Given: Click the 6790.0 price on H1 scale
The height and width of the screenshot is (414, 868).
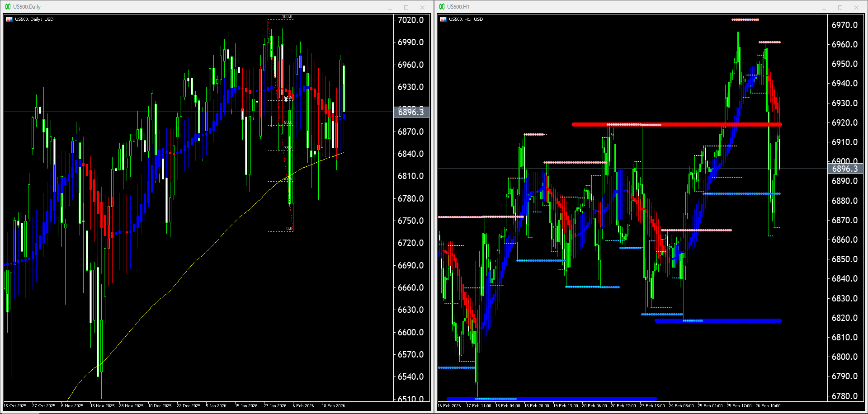Looking at the screenshot, I should click(844, 376).
